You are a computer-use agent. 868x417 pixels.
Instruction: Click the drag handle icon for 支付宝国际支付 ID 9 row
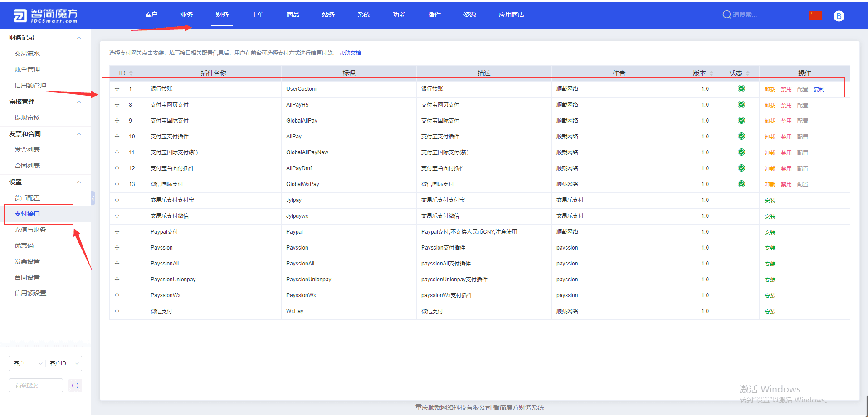coord(117,121)
